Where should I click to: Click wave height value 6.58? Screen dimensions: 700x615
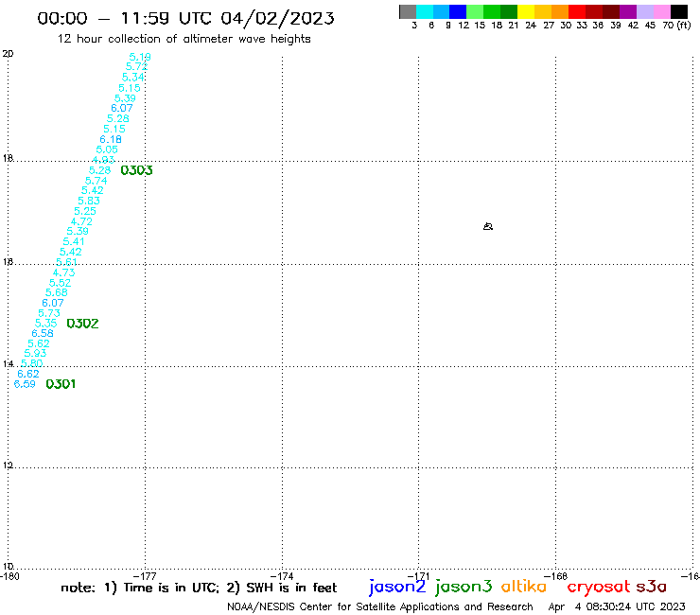tap(43, 333)
